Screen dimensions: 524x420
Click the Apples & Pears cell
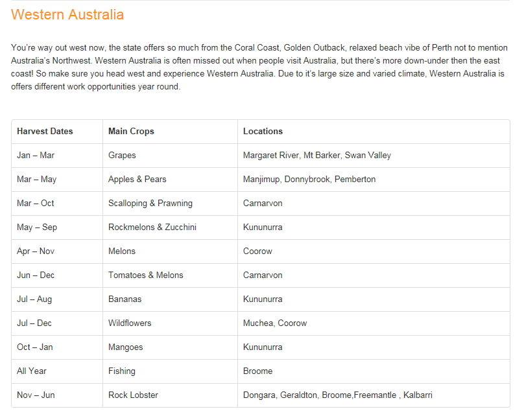pos(137,179)
